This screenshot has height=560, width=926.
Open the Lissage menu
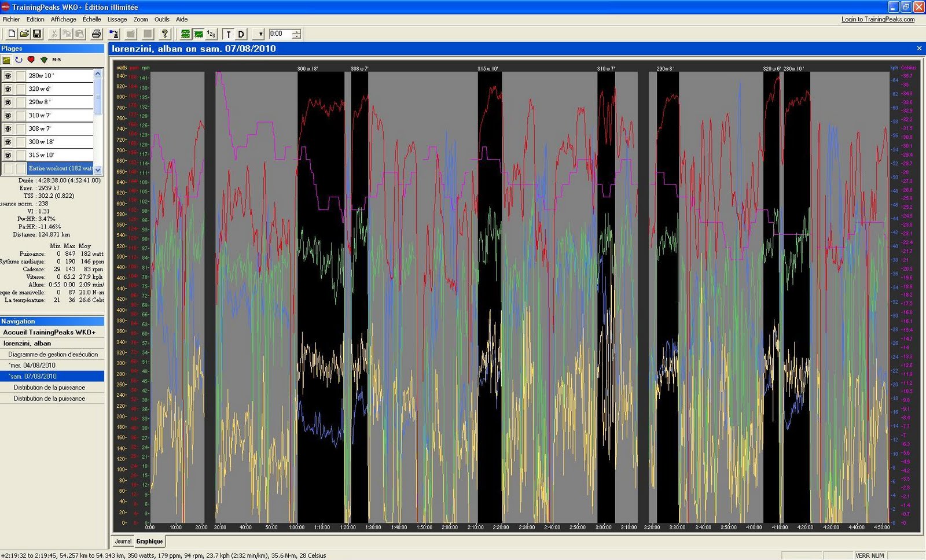click(x=117, y=19)
